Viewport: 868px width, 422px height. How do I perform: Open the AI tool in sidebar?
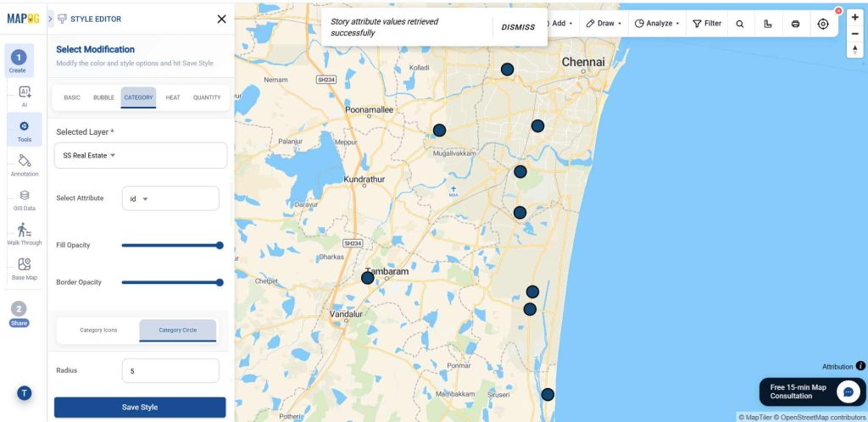25,96
